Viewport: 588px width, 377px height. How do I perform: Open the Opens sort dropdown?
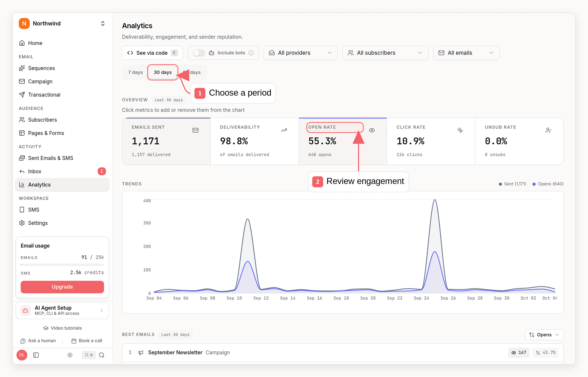[x=544, y=335]
